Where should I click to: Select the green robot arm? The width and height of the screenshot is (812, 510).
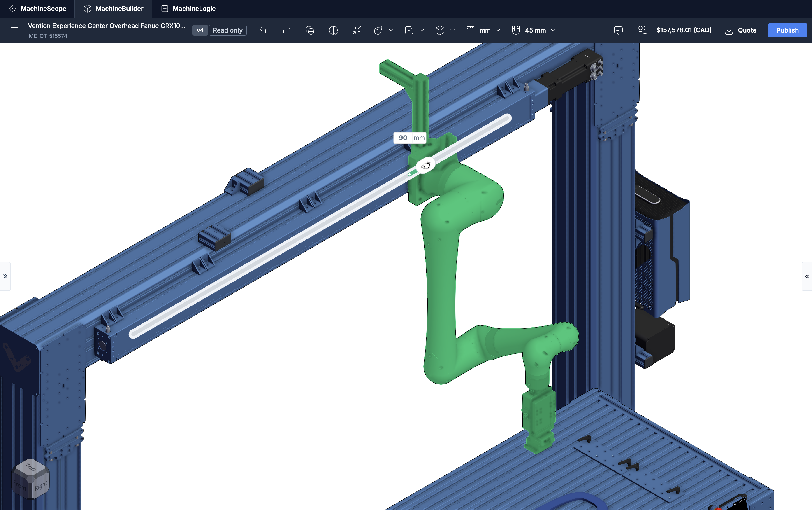click(441, 287)
